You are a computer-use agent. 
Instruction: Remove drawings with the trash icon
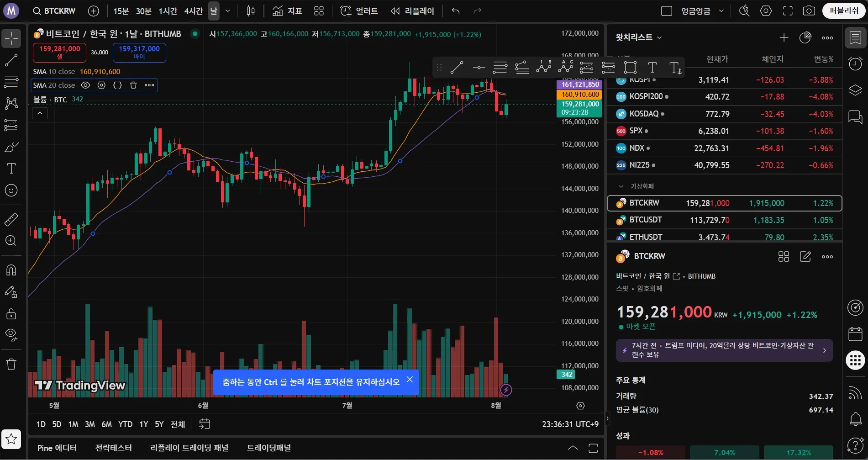pos(11,364)
